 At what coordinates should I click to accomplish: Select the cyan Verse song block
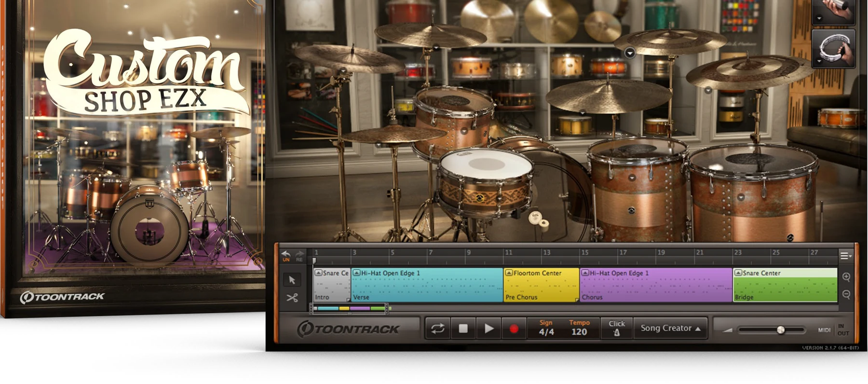[427, 286]
